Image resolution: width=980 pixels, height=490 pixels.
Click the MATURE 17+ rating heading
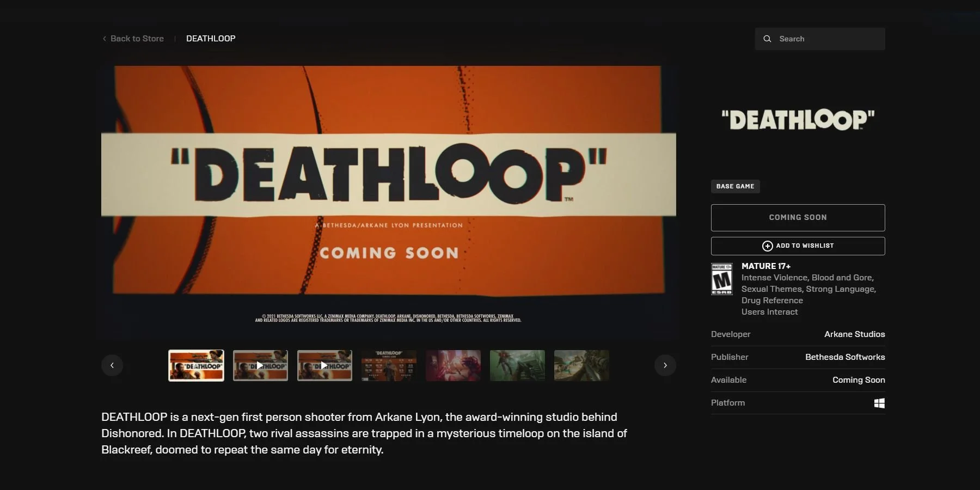766,266
